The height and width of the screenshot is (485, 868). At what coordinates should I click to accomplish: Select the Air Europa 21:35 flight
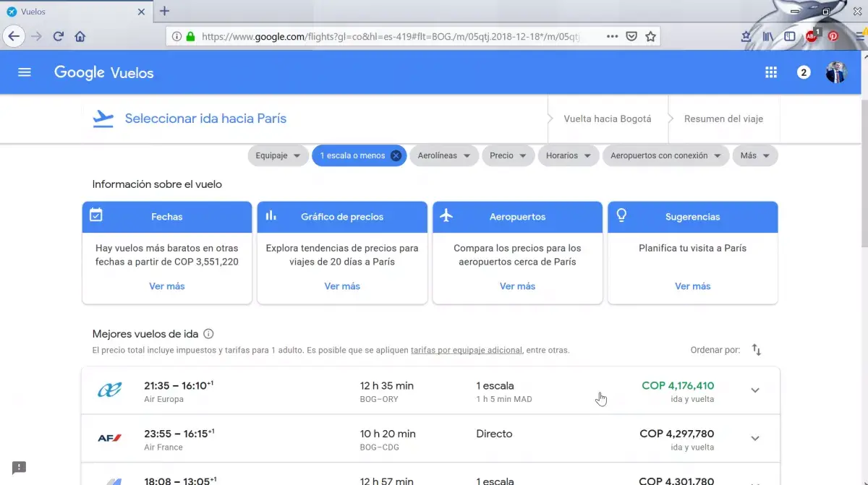coord(430,390)
